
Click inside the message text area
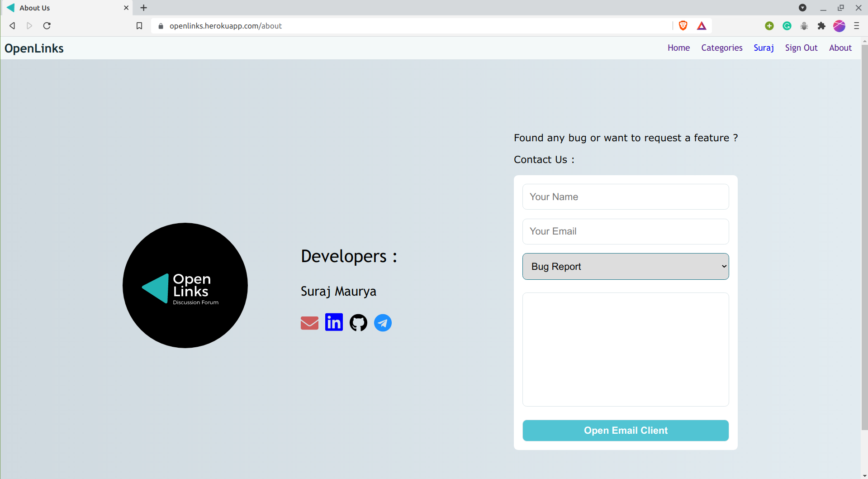[626, 350]
